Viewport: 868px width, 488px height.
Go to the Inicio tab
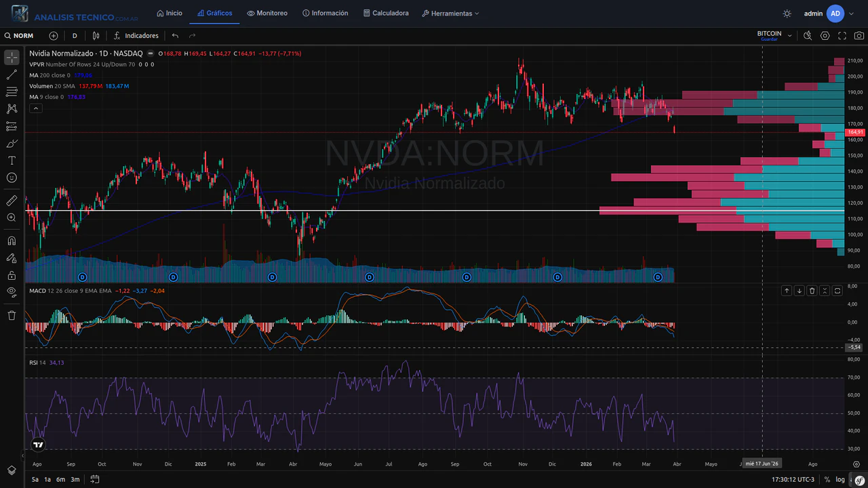(x=170, y=13)
